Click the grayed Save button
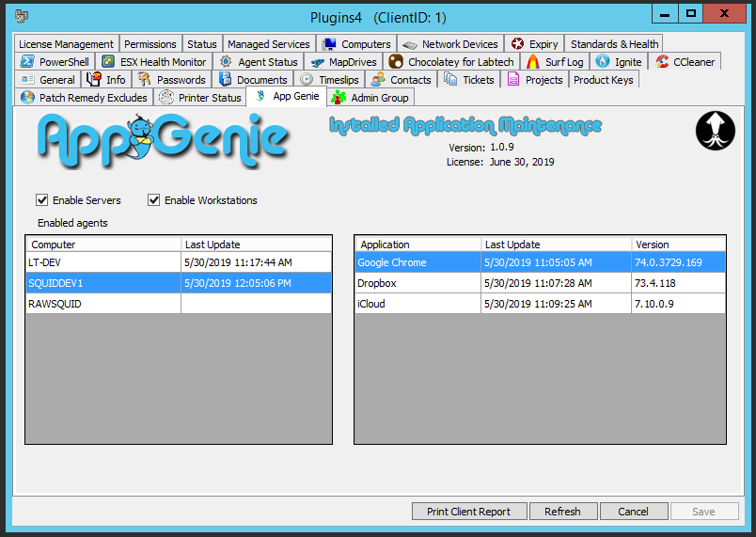Viewport: 756px width, 537px height. pyautogui.click(x=704, y=512)
